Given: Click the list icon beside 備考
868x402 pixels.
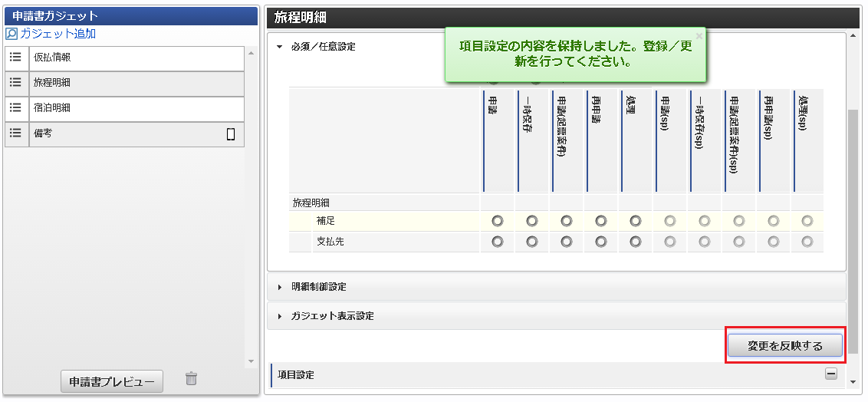Looking at the screenshot, I should pos(15,133).
